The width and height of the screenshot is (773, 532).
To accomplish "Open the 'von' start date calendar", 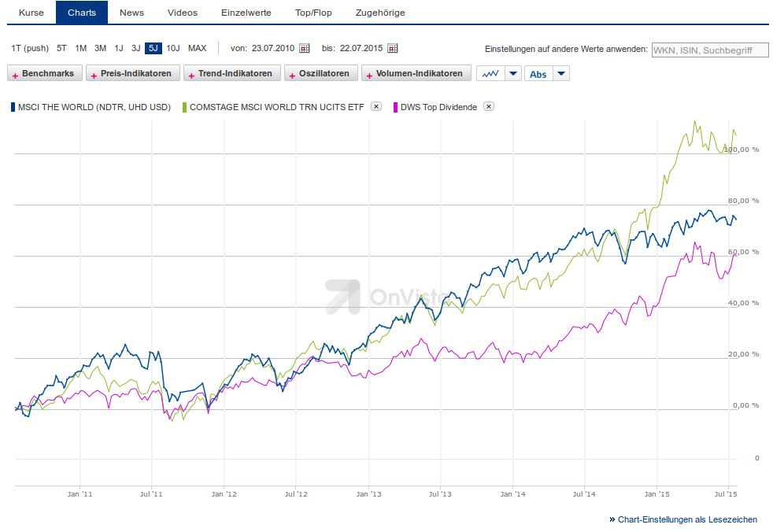I will (305, 49).
